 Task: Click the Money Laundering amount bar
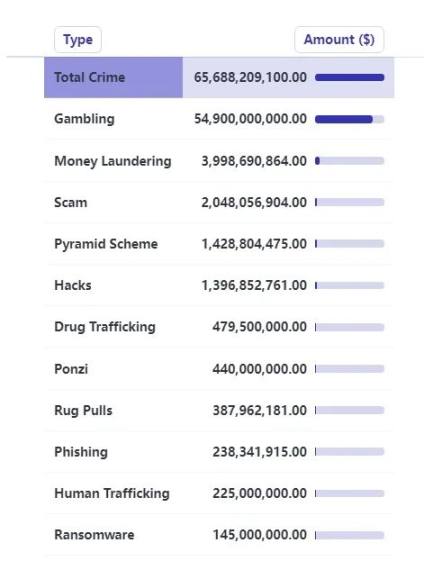coord(349,161)
